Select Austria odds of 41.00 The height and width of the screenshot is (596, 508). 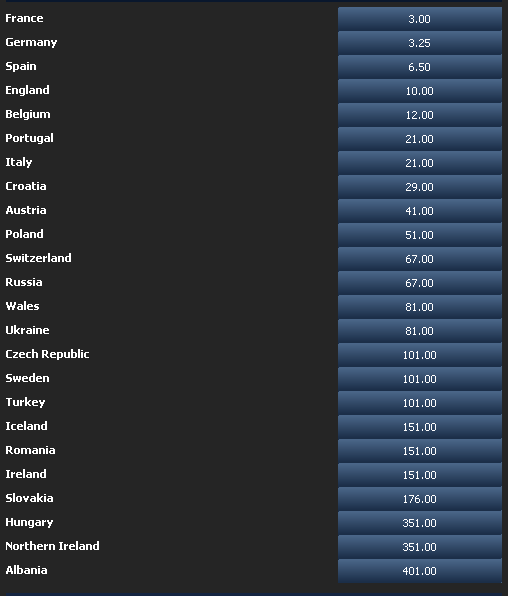point(420,211)
